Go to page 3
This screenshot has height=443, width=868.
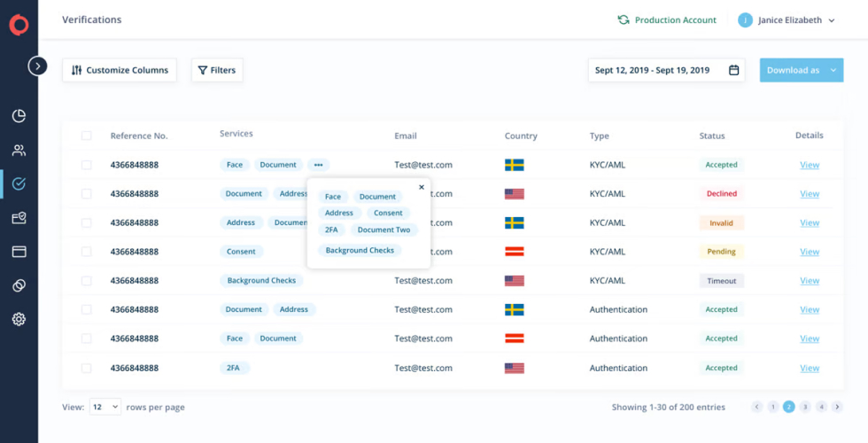805,407
